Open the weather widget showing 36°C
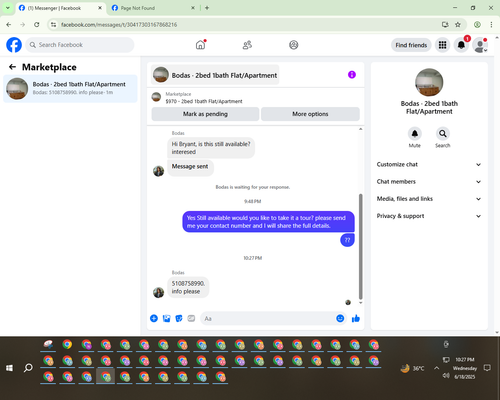 413,368
